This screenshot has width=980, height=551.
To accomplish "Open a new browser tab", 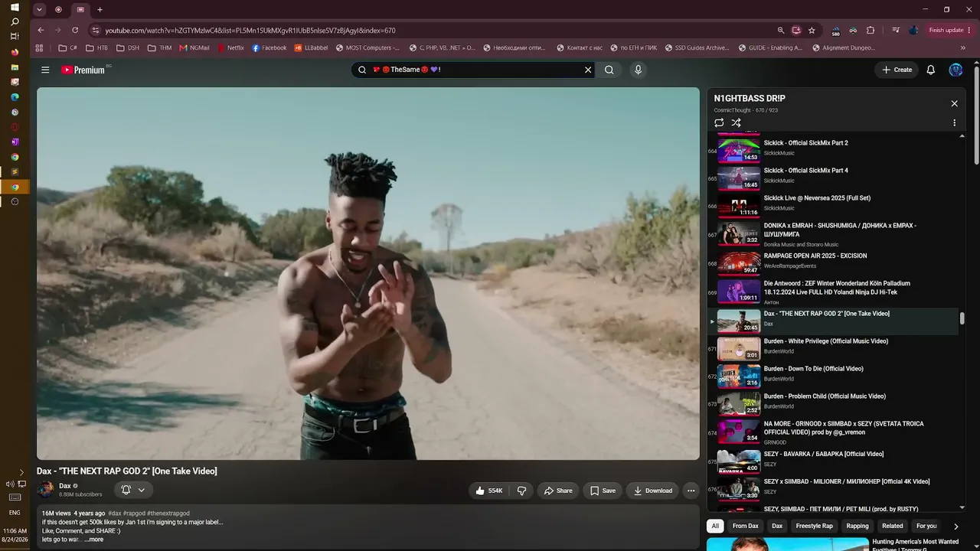I will pyautogui.click(x=100, y=9).
